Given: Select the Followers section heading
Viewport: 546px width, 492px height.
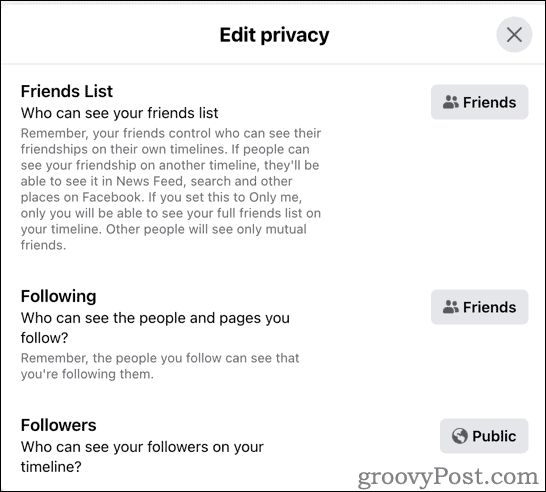Looking at the screenshot, I should click(58, 425).
